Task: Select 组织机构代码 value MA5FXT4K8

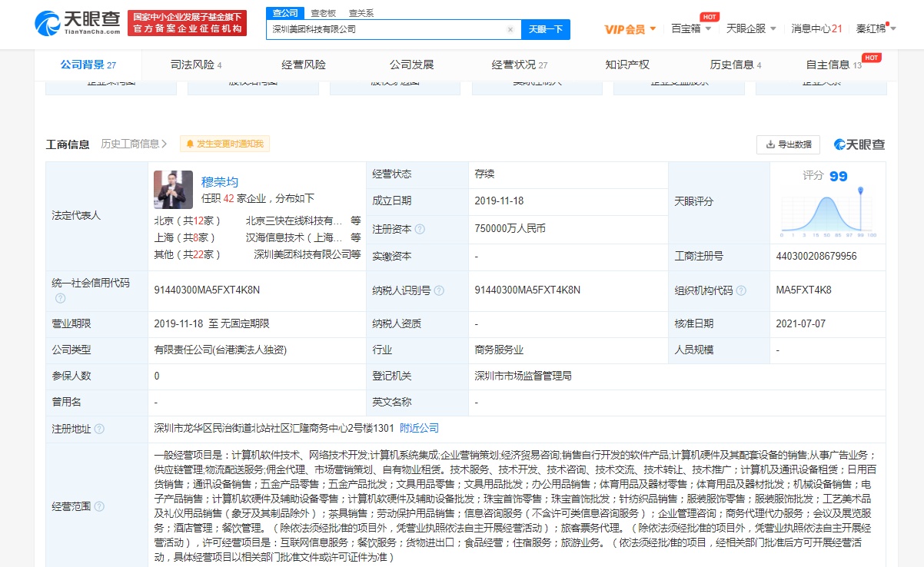Action: coord(804,290)
